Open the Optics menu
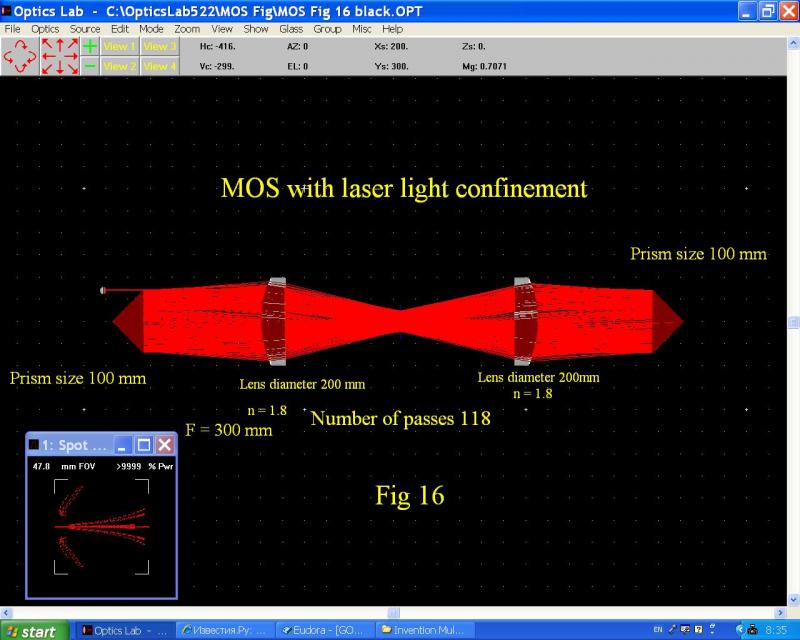The image size is (800, 640). 45,29
